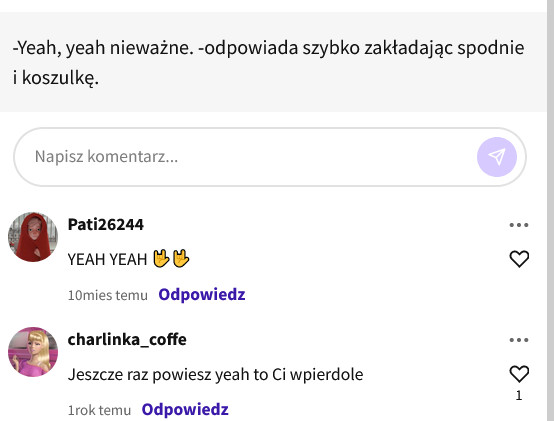Click the vertical scrollbar on the right edge
The height and width of the screenshot is (421, 554).
[550, 210]
